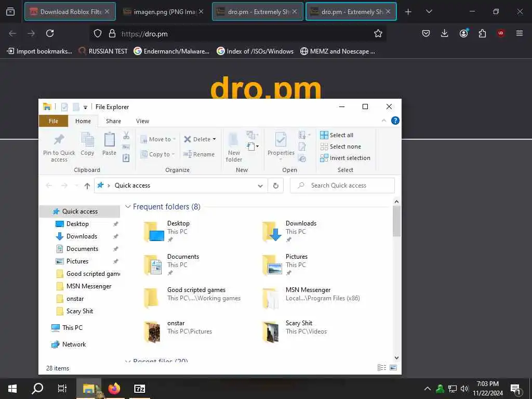
Task: Click Pin to Quick access ribbon icon
Action: pos(59,139)
